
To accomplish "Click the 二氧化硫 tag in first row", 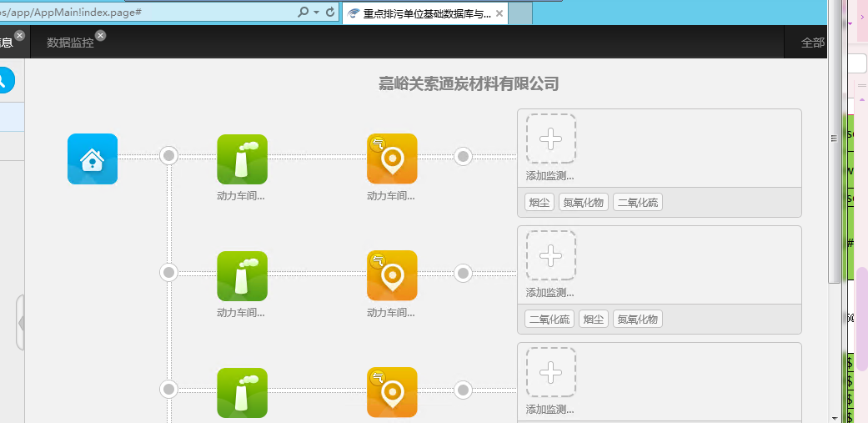I will click(x=638, y=202).
